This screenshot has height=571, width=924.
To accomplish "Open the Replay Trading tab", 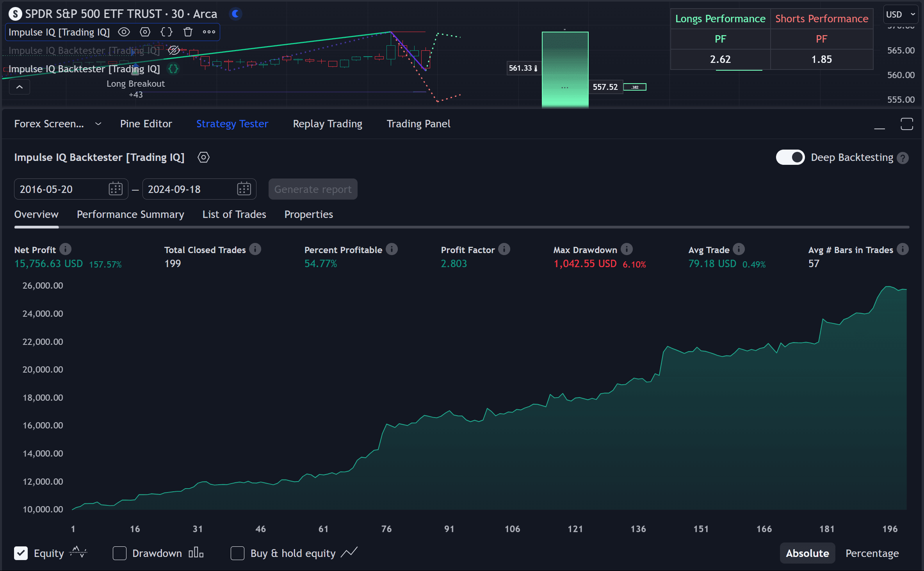I will (x=328, y=124).
